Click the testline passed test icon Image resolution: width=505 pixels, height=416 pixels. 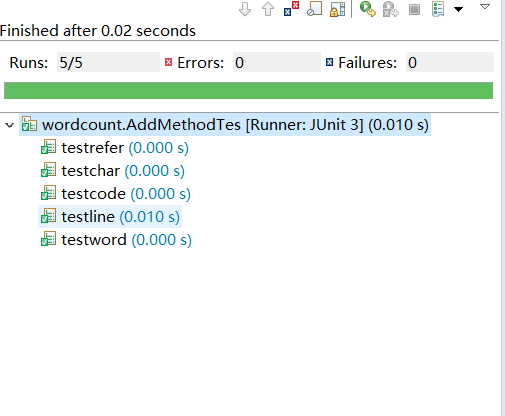48,216
